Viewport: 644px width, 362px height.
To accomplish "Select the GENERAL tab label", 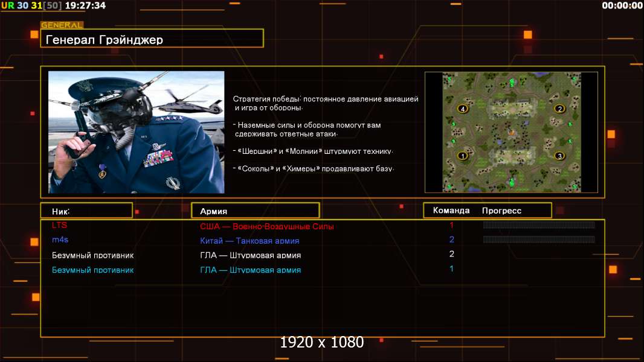I will tap(62, 25).
